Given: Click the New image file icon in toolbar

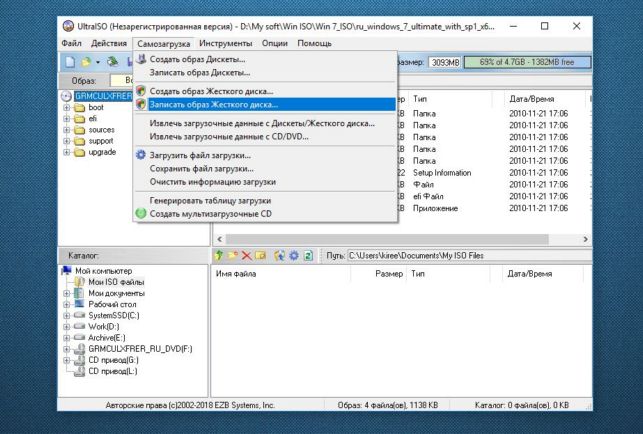Looking at the screenshot, I should pyautogui.click(x=70, y=62).
